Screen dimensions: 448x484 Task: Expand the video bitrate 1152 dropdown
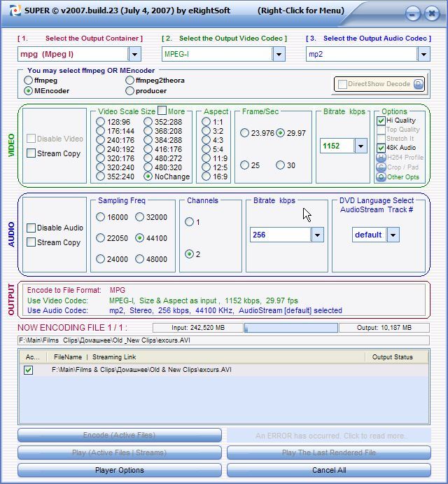pos(360,146)
